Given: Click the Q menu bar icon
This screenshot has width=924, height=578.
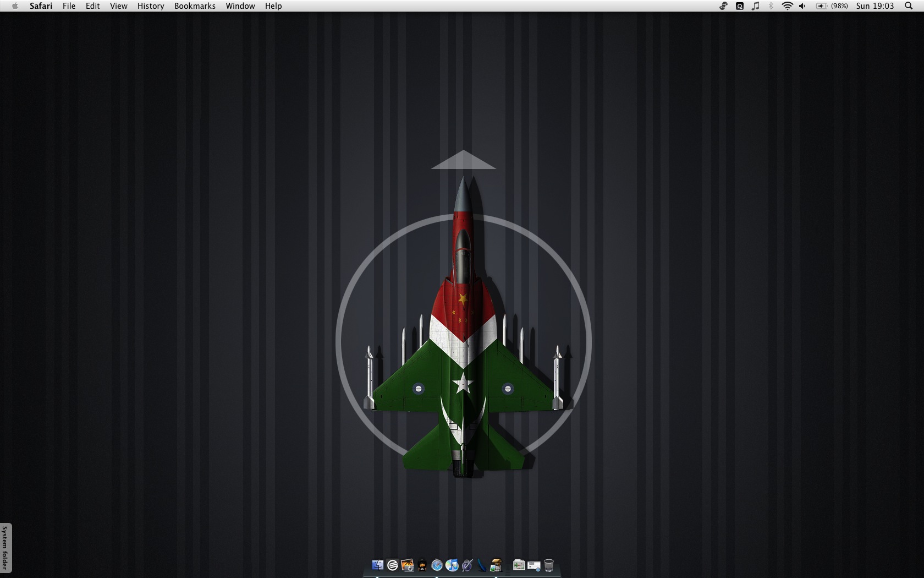Looking at the screenshot, I should coord(740,6).
